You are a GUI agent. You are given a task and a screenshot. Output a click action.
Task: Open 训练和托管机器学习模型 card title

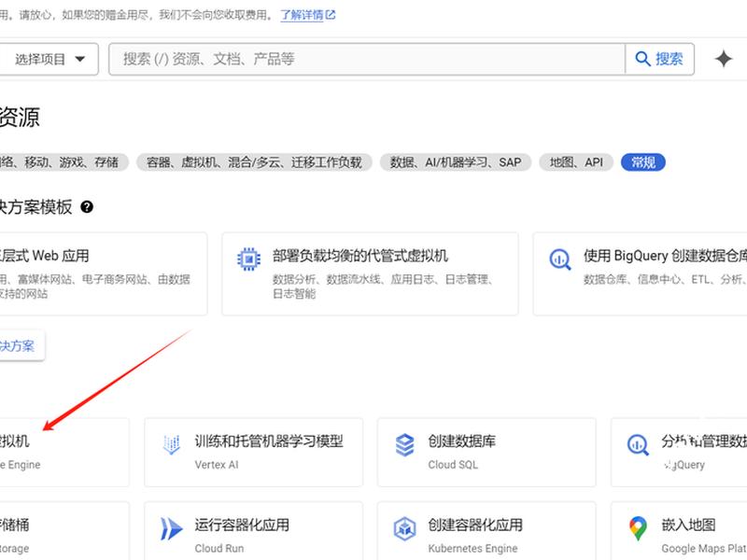point(269,441)
